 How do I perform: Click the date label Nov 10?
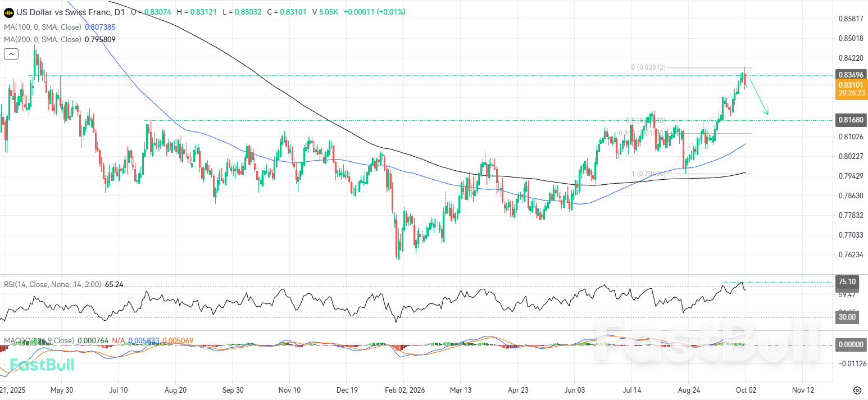(x=290, y=389)
